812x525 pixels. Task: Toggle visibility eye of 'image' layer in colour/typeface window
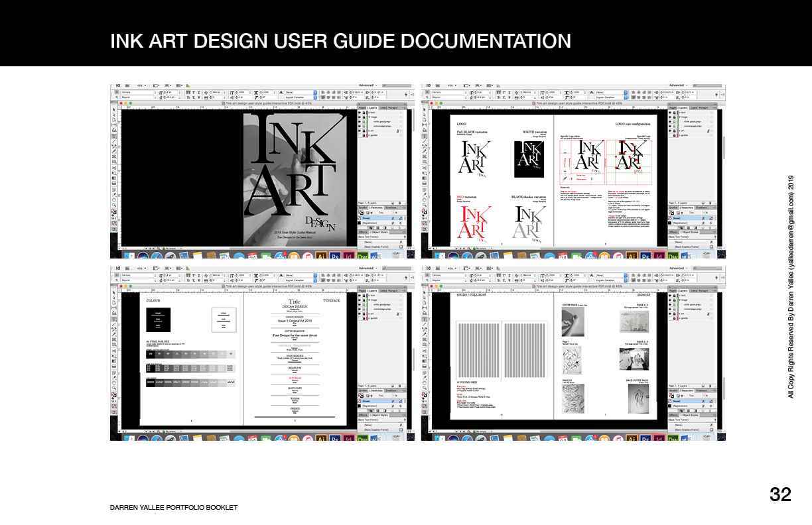(360, 300)
